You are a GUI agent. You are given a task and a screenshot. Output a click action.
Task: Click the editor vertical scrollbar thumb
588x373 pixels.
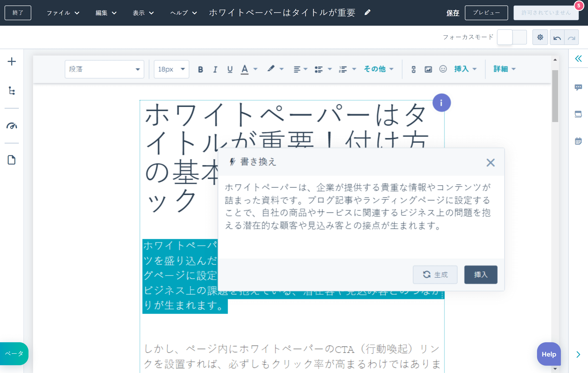pyautogui.click(x=555, y=96)
